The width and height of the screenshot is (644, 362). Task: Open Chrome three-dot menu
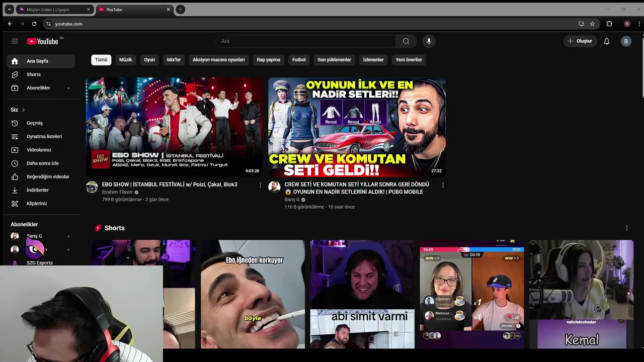click(639, 24)
